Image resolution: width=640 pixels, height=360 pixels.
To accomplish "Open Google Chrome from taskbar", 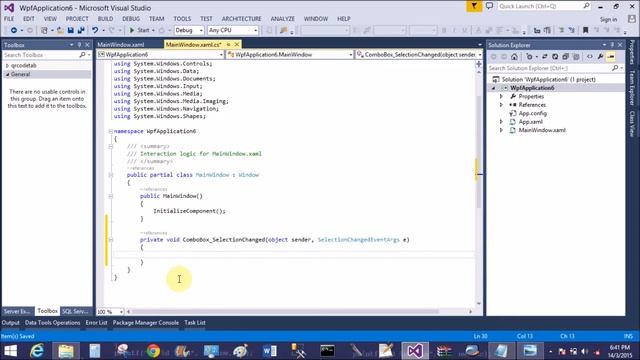I will [x=153, y=351].
